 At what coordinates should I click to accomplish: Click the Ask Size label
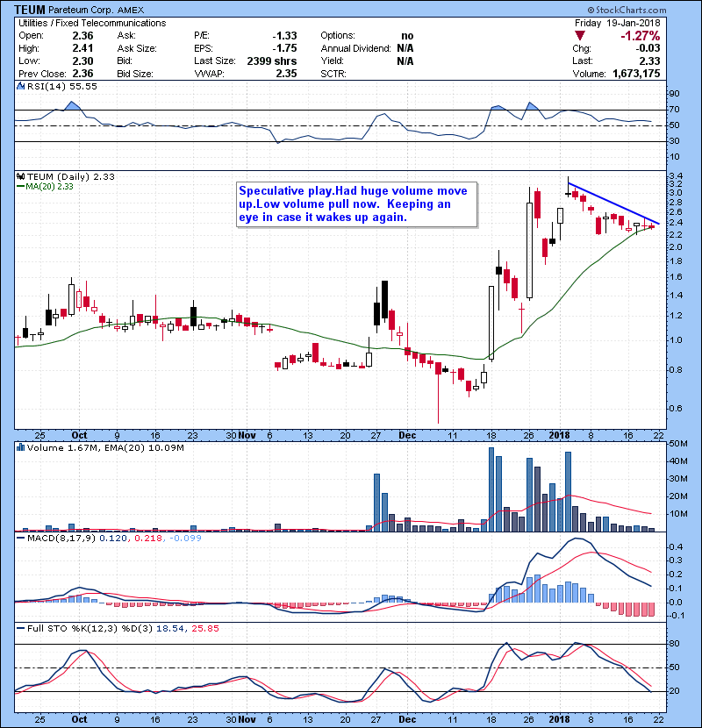coord(137,48)
